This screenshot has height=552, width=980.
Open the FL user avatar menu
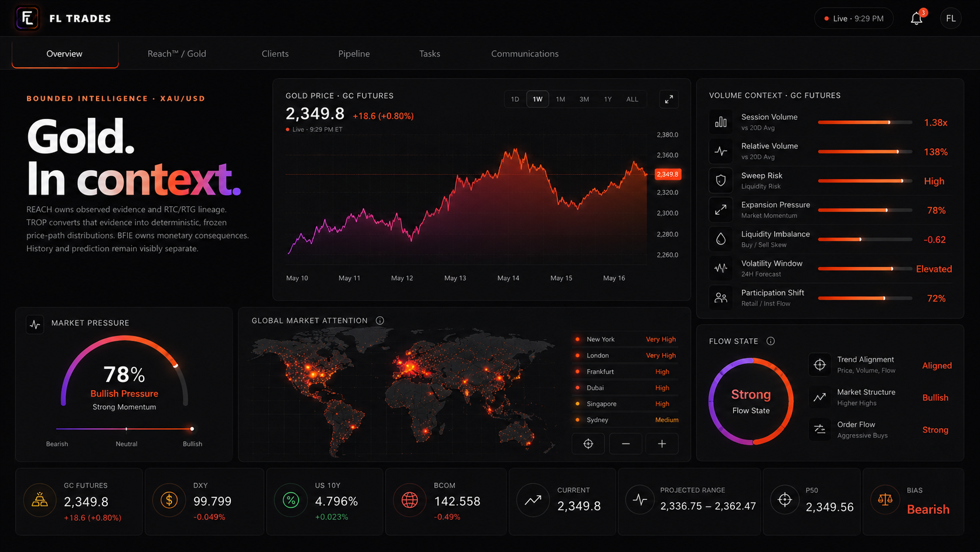tap(951, 18)
